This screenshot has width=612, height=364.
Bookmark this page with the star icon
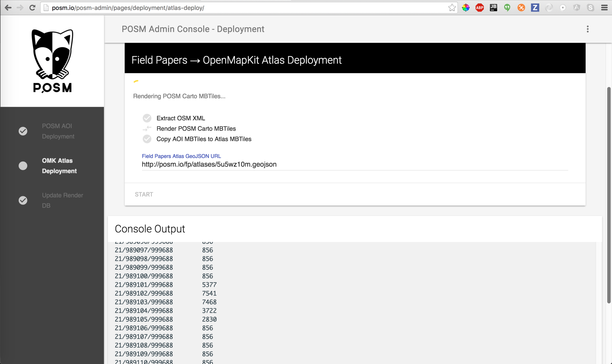pyautogui.click(x=452, y=8)
